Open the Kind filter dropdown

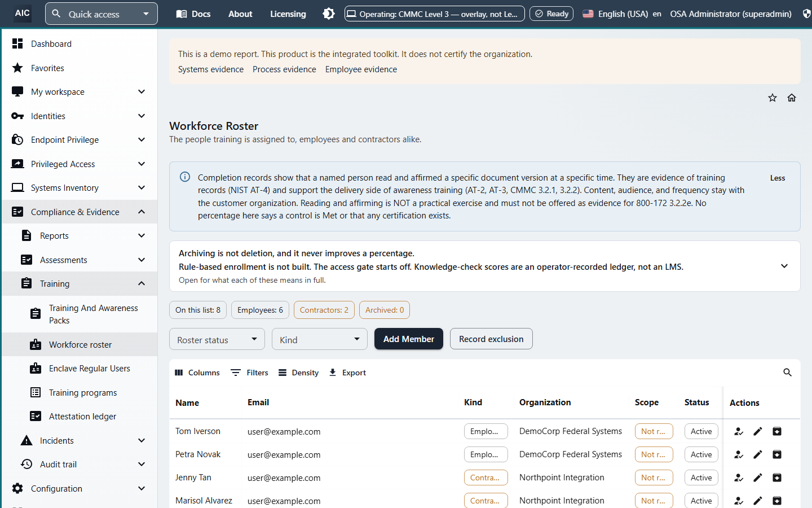pos(320,339)
